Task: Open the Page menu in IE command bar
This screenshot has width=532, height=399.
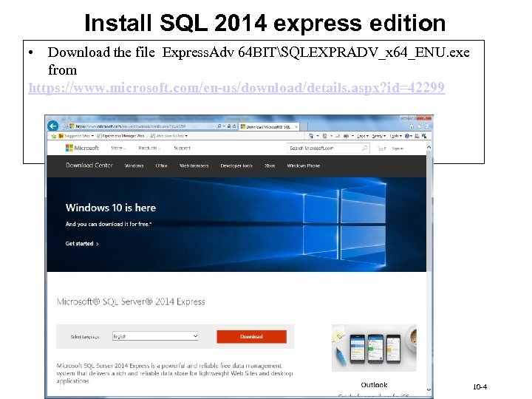Action: 363,136
